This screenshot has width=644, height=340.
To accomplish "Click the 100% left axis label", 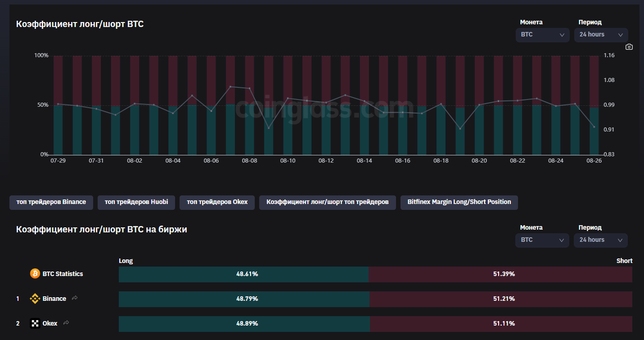I will tap(41, 55).
